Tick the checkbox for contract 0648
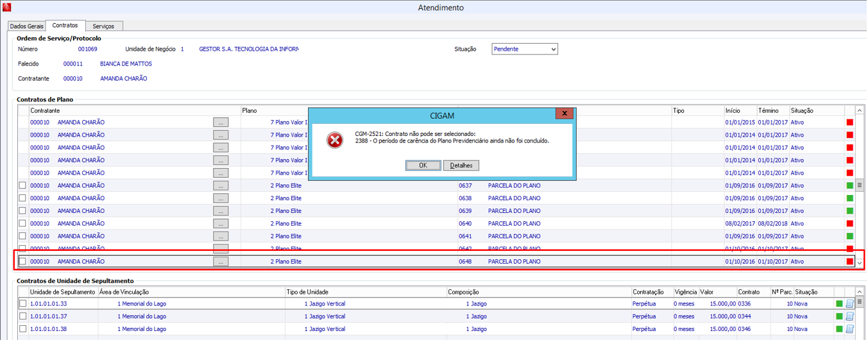The width and height of the screenshot is (868, 340). click(23, 262)
